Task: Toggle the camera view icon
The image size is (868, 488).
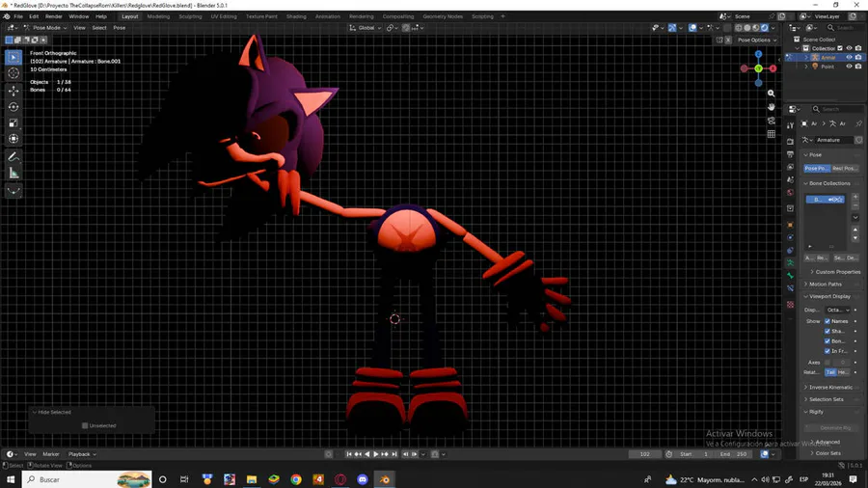Action: [772, 121]
